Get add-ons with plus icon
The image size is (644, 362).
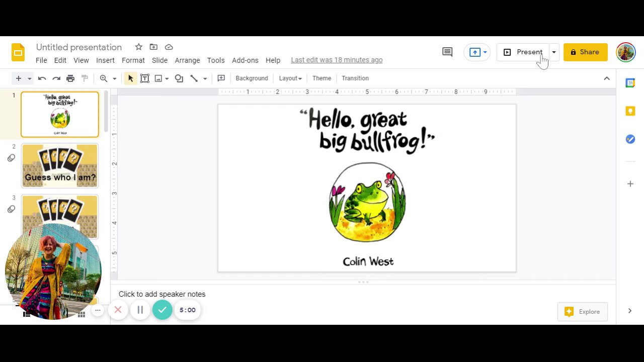click(x=630, y=184)
